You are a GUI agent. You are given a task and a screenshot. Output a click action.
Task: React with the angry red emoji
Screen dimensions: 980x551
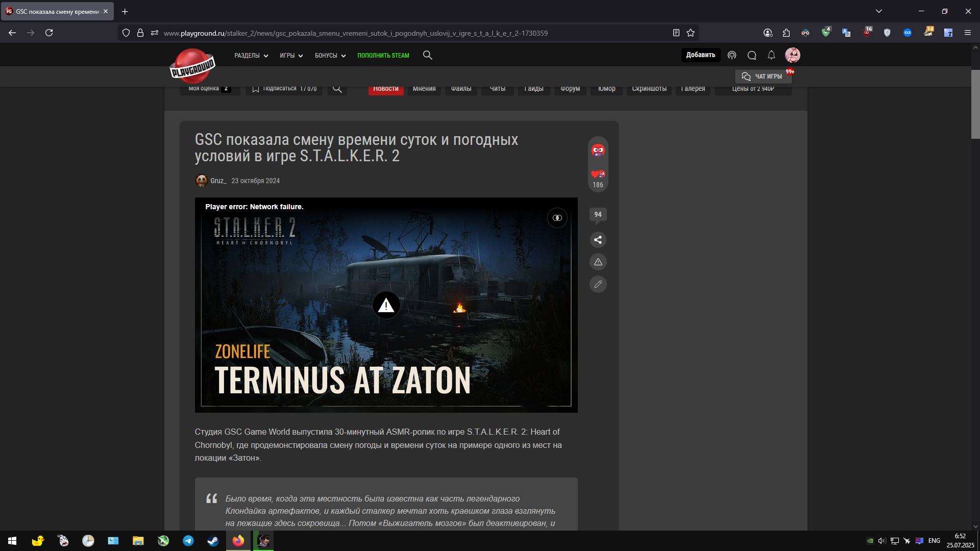598,150
